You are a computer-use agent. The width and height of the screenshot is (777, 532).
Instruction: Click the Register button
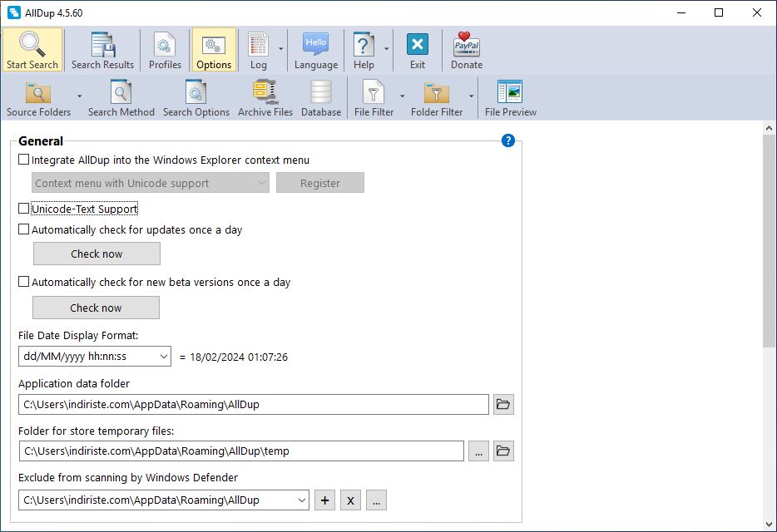(320, 183)
